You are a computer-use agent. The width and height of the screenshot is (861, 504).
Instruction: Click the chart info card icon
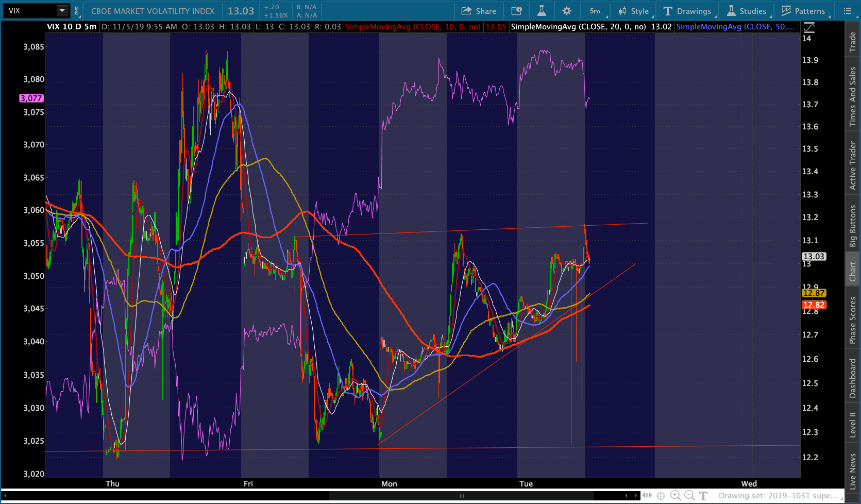point(516,11)
